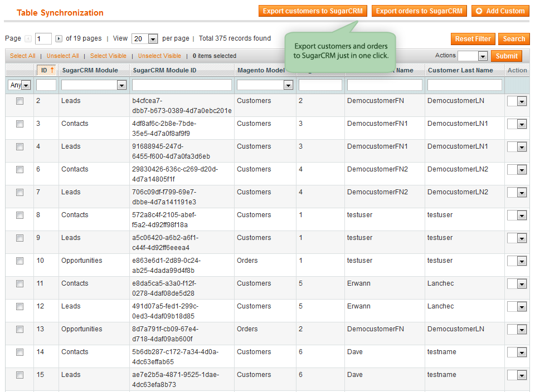Go to the previous page arrow

[x=28, y=39]
